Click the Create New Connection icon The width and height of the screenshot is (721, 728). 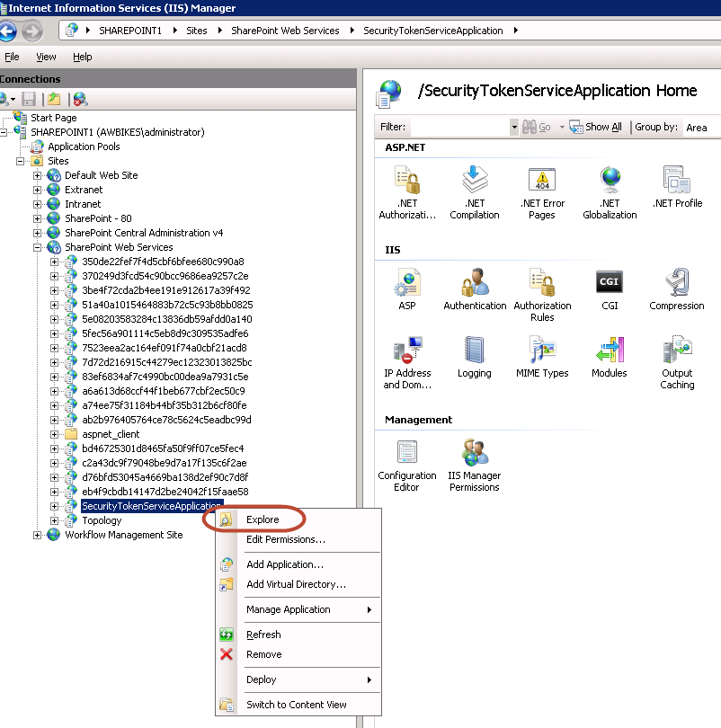coord(6,99)
